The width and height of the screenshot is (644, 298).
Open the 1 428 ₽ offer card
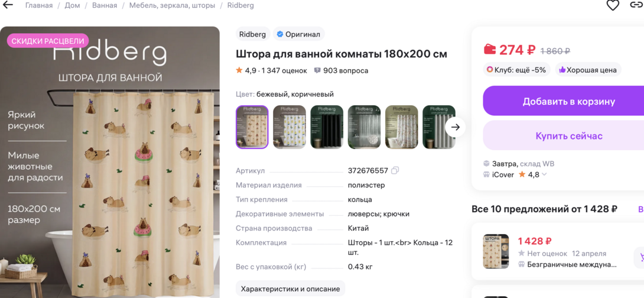tap(558, 251)
